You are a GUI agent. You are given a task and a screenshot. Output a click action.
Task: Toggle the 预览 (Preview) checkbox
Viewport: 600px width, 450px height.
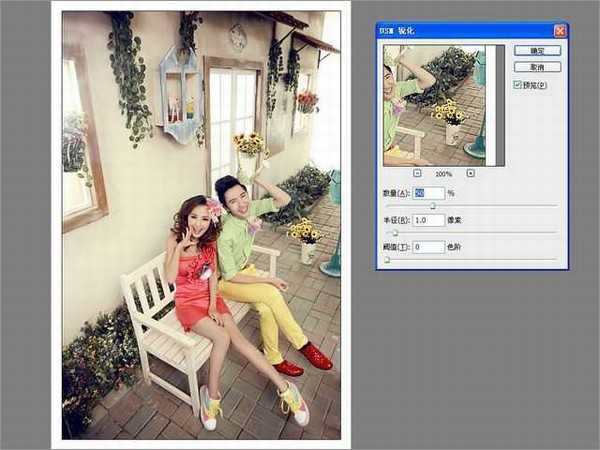pos(517,85)
